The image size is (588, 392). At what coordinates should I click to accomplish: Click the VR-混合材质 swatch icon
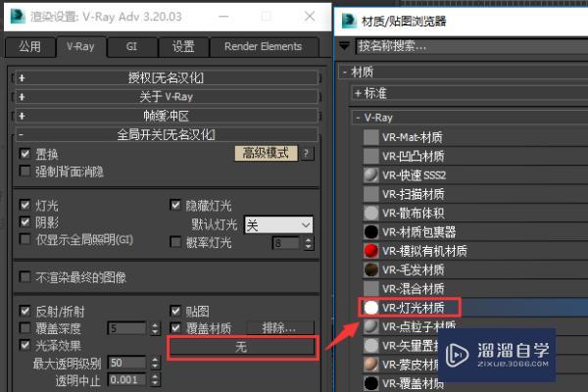coord(370,288)
